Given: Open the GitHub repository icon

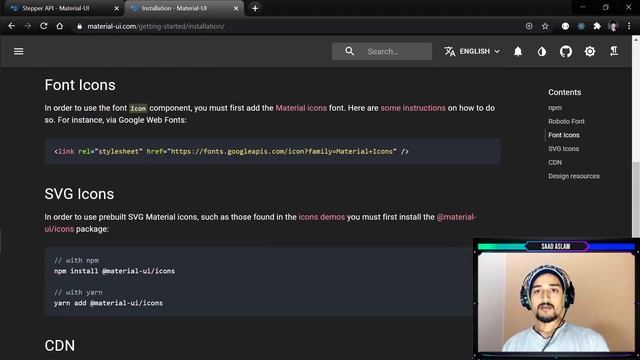Looking at the screenshot, I should 566,51.
